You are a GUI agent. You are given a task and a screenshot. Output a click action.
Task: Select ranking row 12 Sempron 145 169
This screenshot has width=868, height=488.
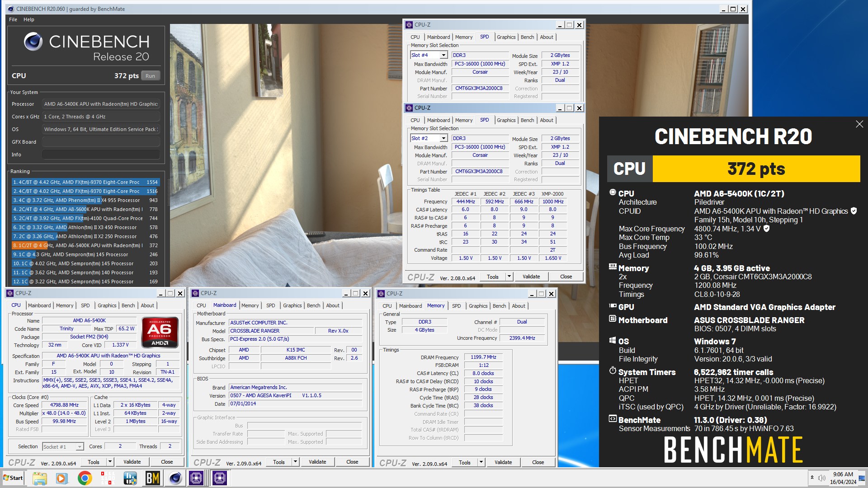click(85, 282)
